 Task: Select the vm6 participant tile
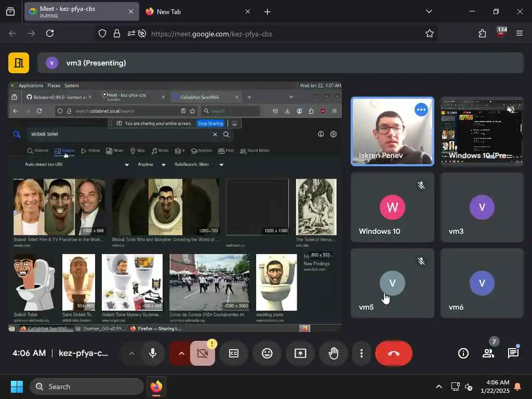click(482, 283)
